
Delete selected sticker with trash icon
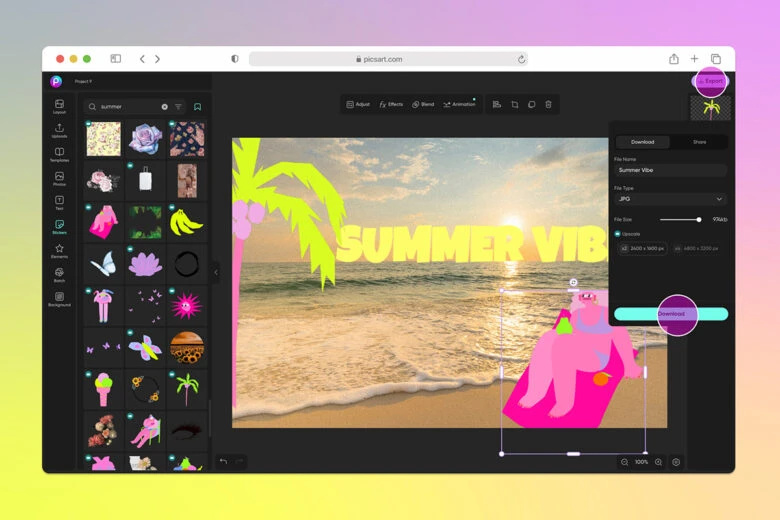(548, 104)
